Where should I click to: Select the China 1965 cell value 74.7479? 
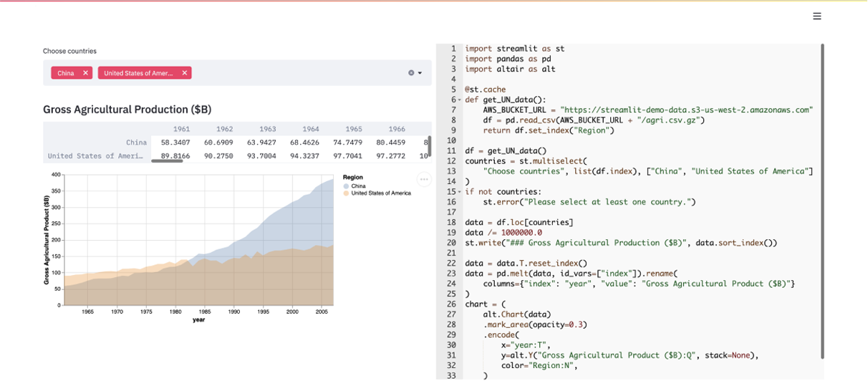(x=347, y=143)
